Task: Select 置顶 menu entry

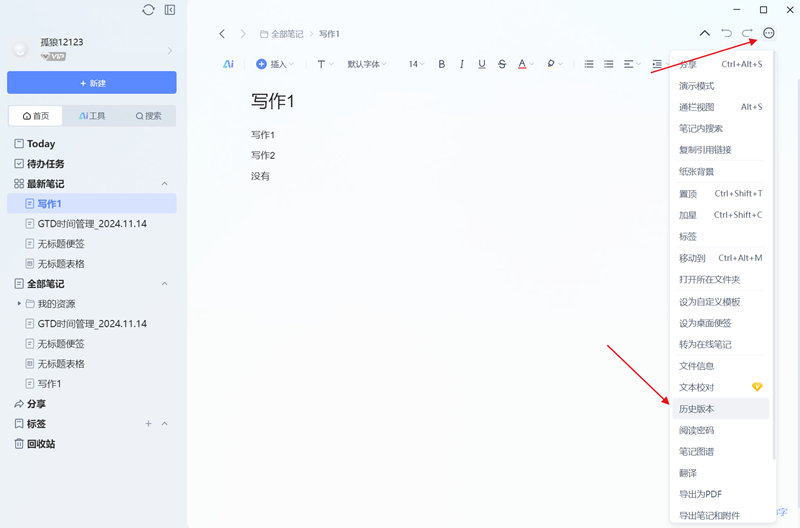Action: coord(720,193)
